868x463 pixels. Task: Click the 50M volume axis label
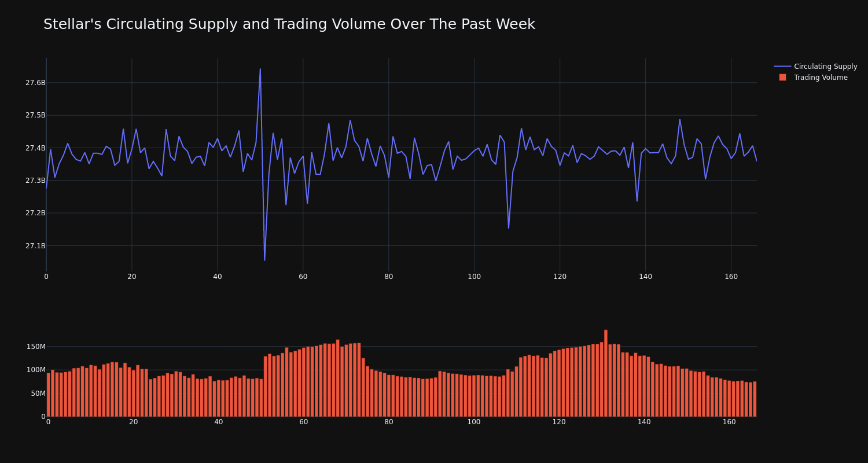pyautogui.click(x=37, y=394)
